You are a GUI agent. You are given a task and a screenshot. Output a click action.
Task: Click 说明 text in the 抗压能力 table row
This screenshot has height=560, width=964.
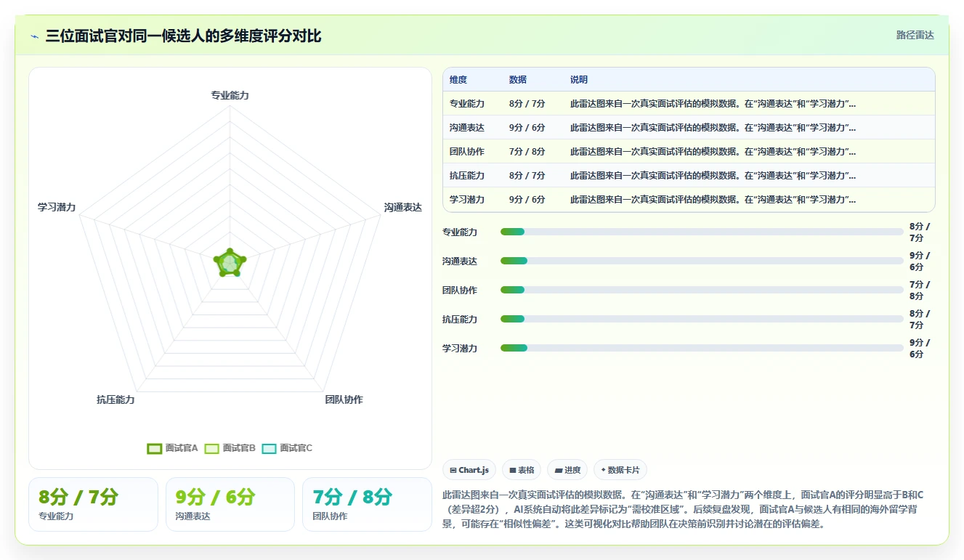click(713, 176)
